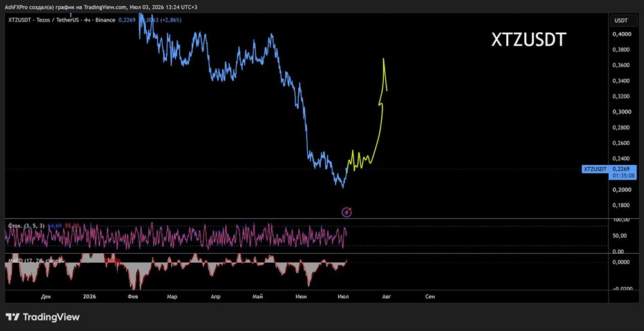
Task: Click the 0,2600 price scale label
Action: pyautogui.click(x=620, y=143)
